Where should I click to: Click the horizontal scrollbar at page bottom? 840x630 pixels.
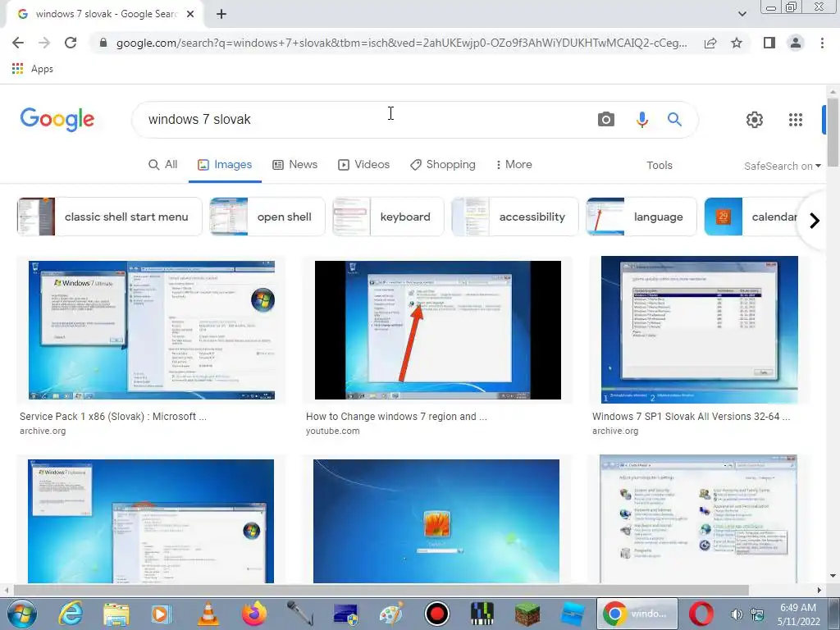click(x=381, y=590)
